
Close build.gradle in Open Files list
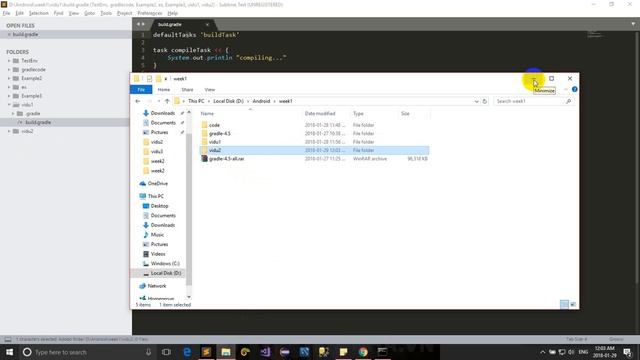[9, 35]
